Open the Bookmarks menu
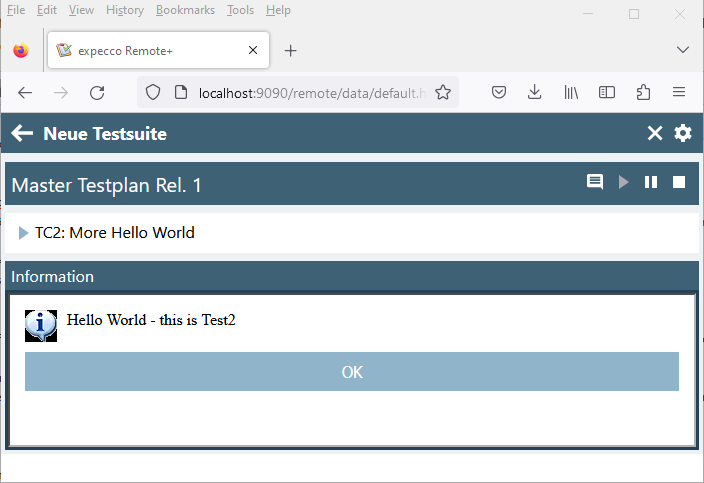 tap(185, 10)
